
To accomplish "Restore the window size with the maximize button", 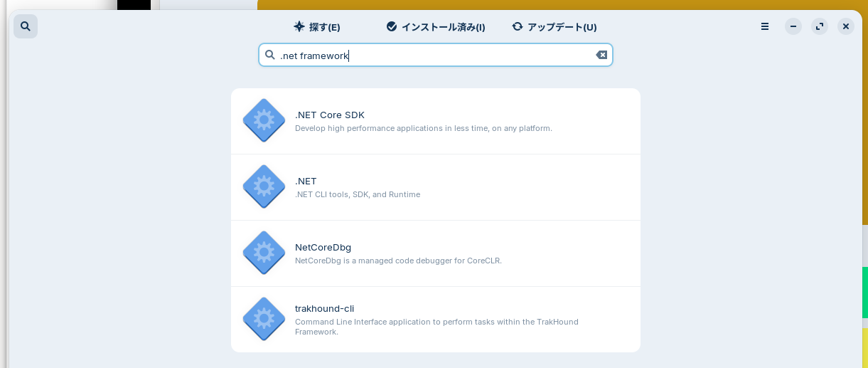I will 820,26.
